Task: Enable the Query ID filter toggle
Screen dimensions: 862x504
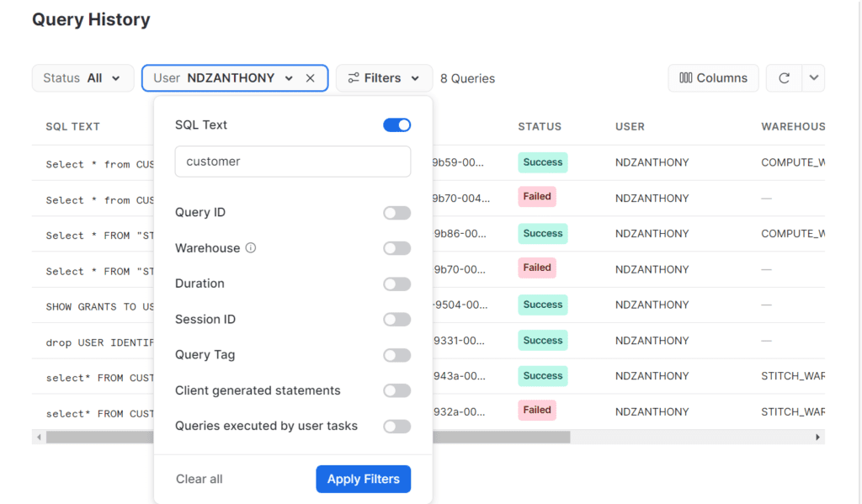Action: tap(396, 213)
